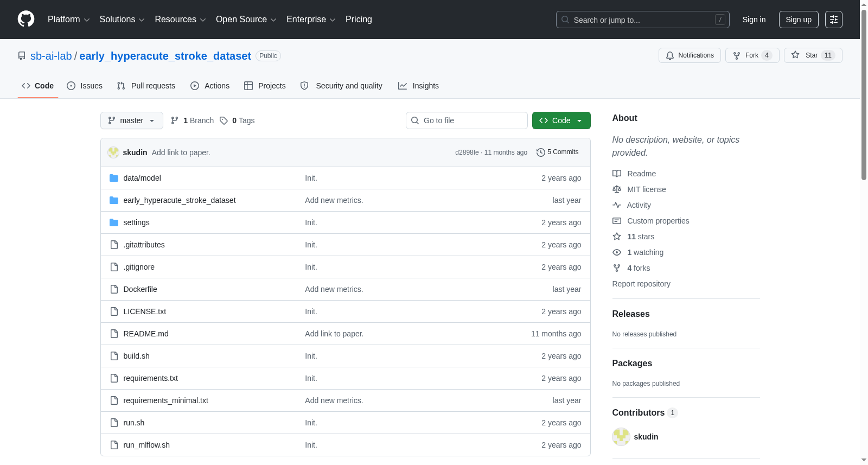Open the GitHub homepage logo
Viewport: 868px width, 465px height.
pos(26,20)
